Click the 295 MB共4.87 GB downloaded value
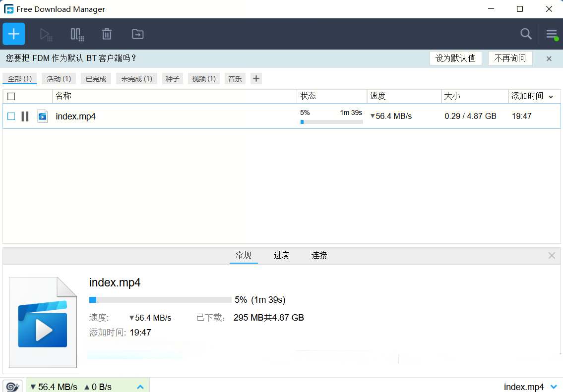This screenshot has width=563, height=392. (268, 318)
